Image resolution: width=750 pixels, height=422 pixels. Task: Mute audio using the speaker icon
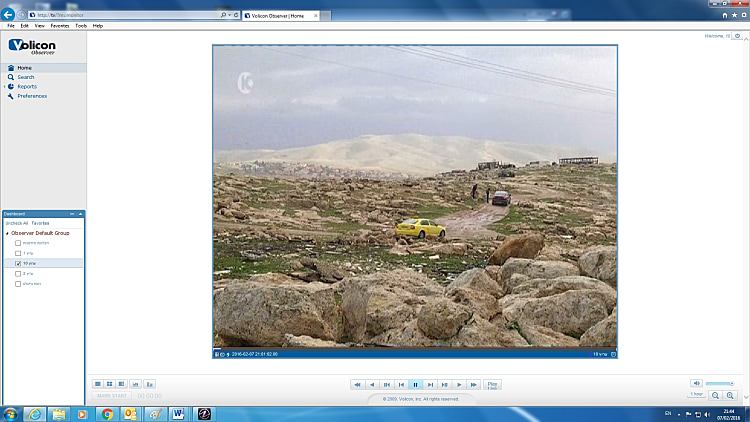pyautogui.click(x=695, y=383)
